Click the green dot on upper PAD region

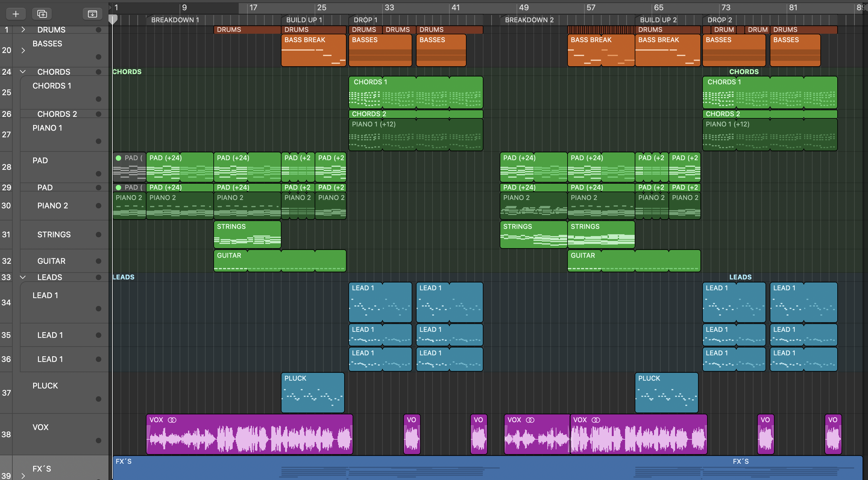(x=118, y=158)
